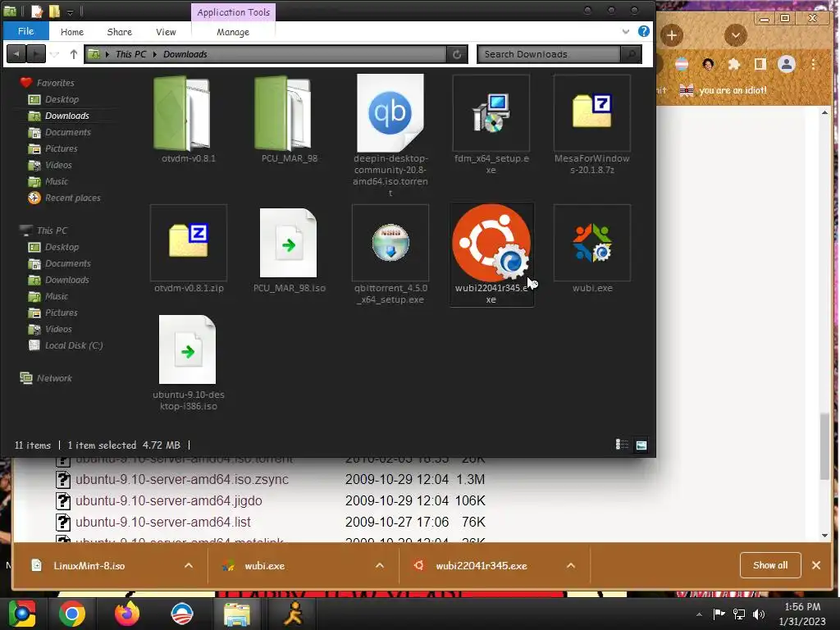
Task: Click the volume speaker tray icon
Action: tap(759, 614)
